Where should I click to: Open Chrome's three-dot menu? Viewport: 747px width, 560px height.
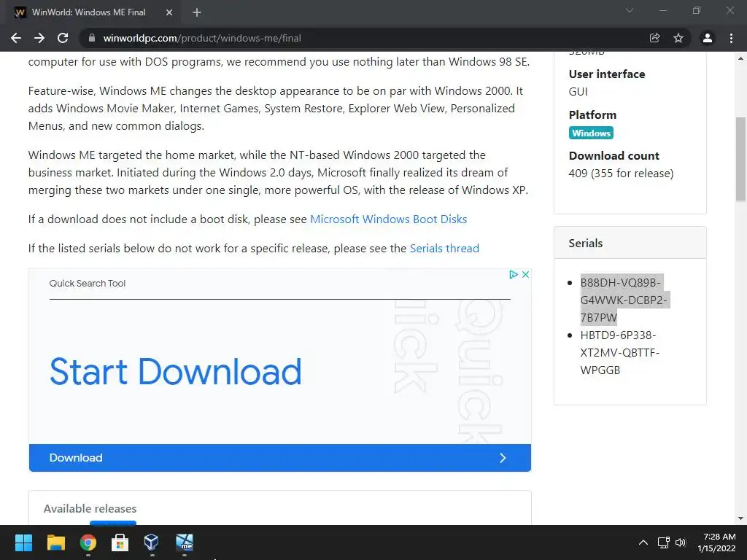pyautogui.click(x=731, y=38)
